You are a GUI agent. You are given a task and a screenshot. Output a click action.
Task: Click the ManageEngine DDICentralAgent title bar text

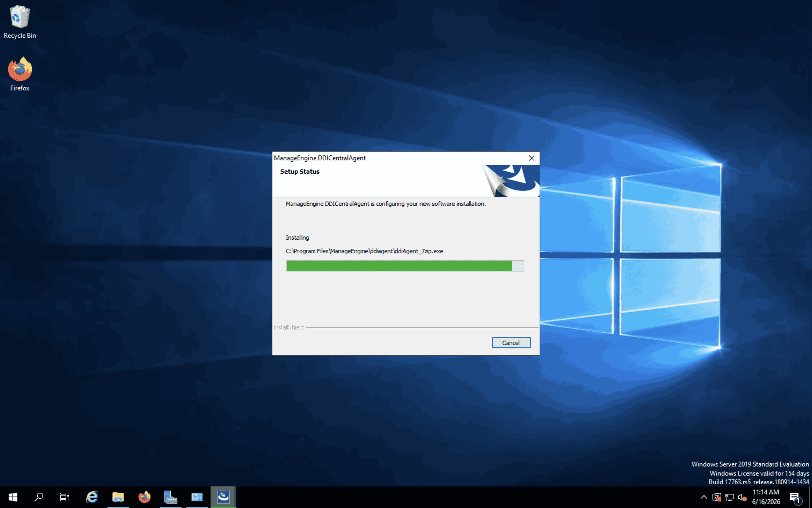(320, 158)
